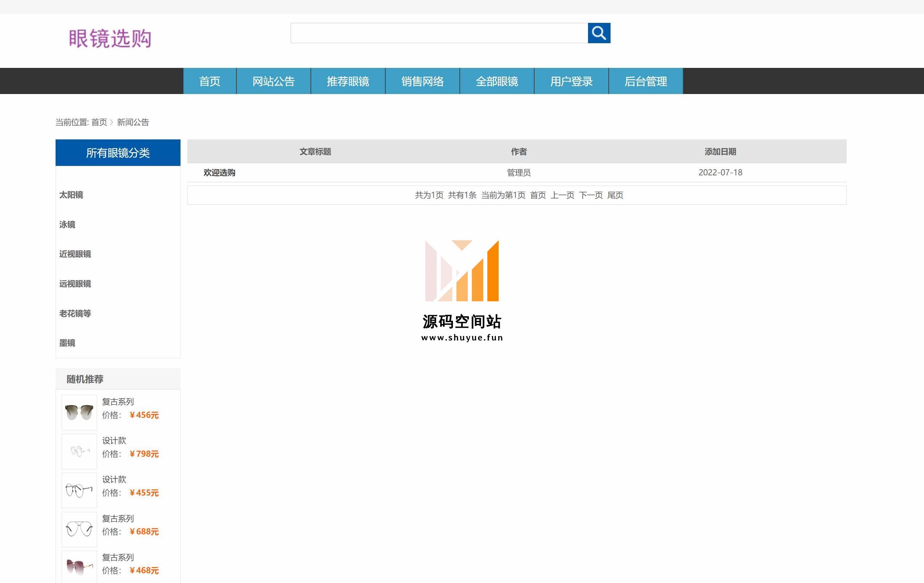Click 下一页 in pagination
The width and height of the screenshot is (924, 583).
point(591,195)
